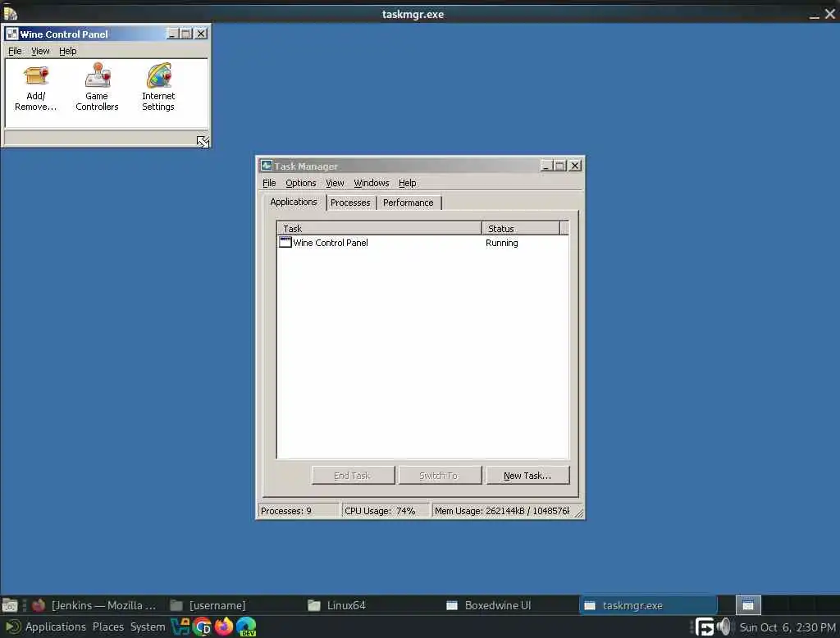Click the Mem Usage status entry

click(503, 511)
